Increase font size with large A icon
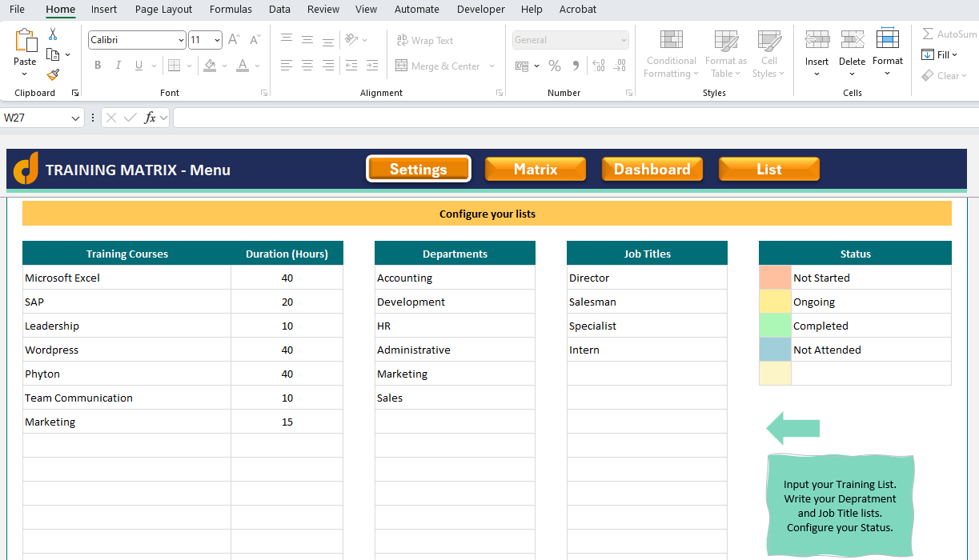Image resolution: width=979 pixels, height=560 pixels. point(234,39)
